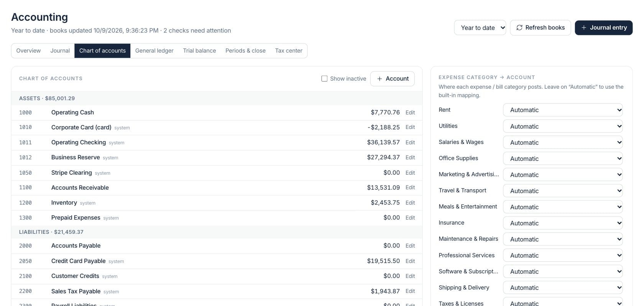
Task: Open the Utilities account mapping dropdown
Action: 563,126
